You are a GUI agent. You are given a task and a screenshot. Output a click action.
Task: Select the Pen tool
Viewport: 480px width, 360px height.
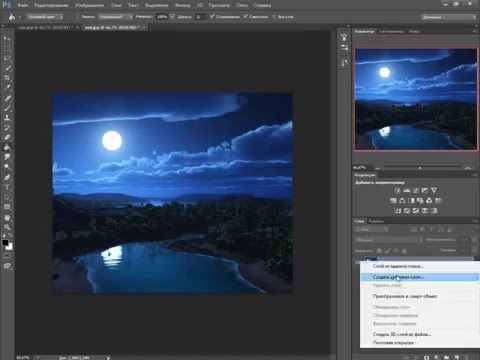7,177
